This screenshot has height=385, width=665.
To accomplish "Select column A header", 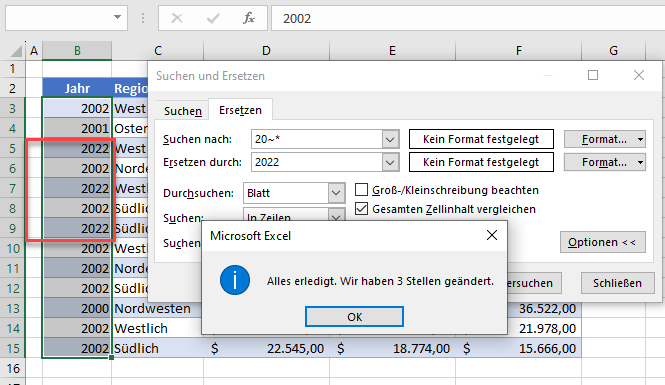I will (x=34, y=51).
